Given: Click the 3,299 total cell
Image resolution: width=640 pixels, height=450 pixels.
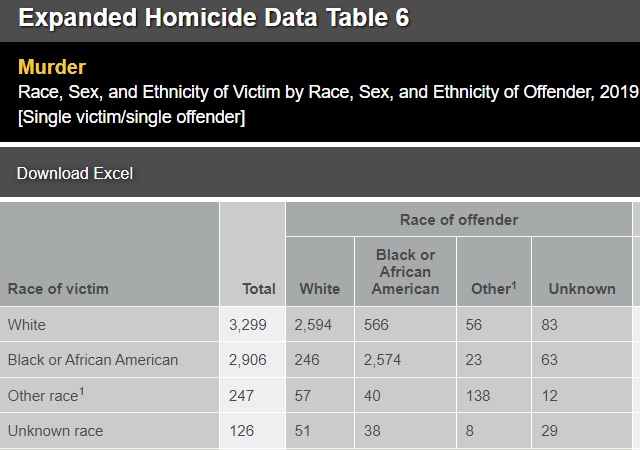Looking at the screenshot, I should coord(249,325).
